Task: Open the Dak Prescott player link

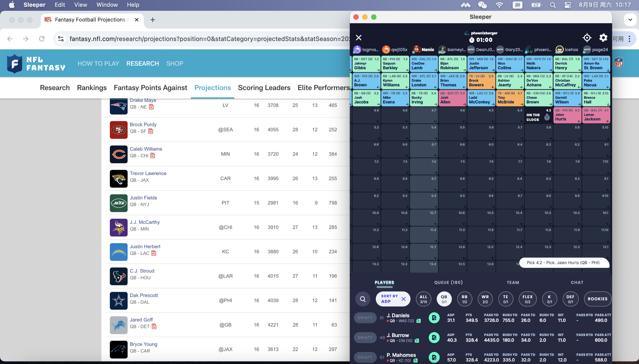Action: [x=144, y=295]
